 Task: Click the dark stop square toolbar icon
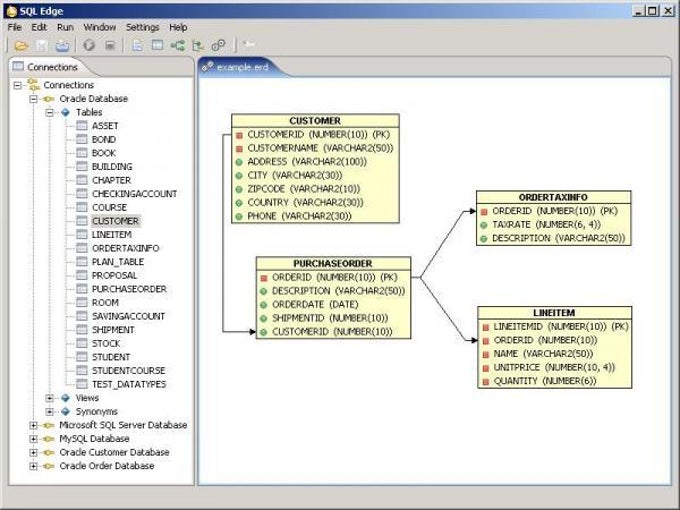point(110,45)
